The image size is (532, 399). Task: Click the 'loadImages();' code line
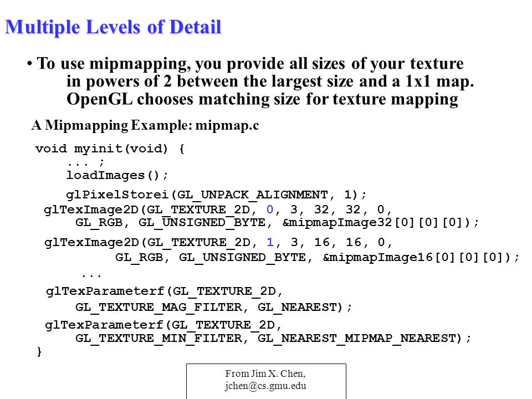pos(117,176)
